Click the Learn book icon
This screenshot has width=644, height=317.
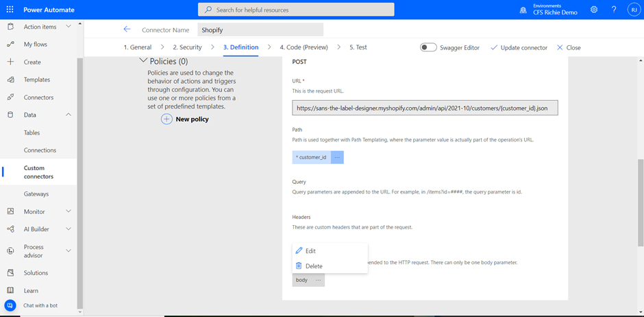11,291
